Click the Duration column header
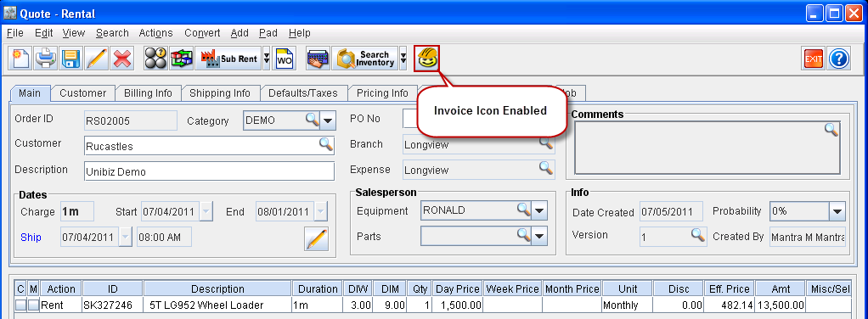The height and width of the screenshot is (319, 868). point(317,288)
